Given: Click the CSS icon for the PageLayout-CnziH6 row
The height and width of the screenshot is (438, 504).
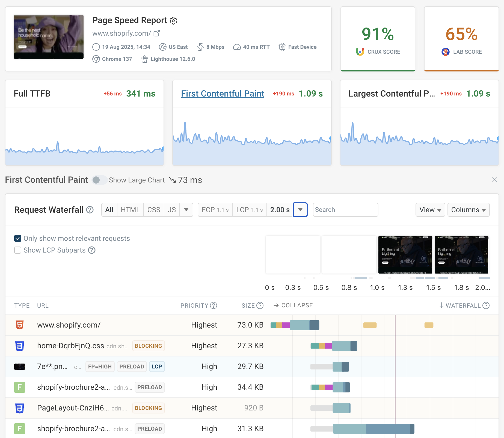Looking at the screenshot, I should [x=20, y=408].
